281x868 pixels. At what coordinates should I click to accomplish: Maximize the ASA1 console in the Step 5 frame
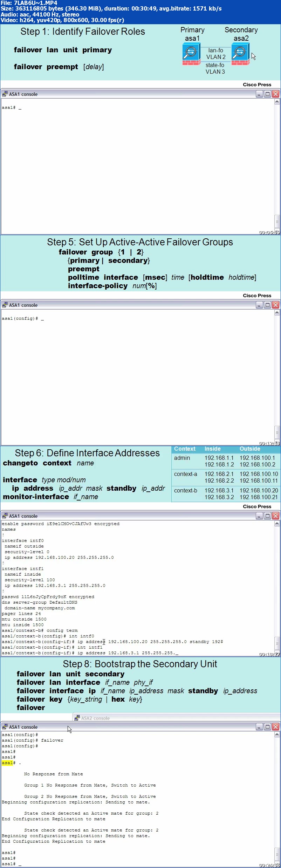pos(267,305)
